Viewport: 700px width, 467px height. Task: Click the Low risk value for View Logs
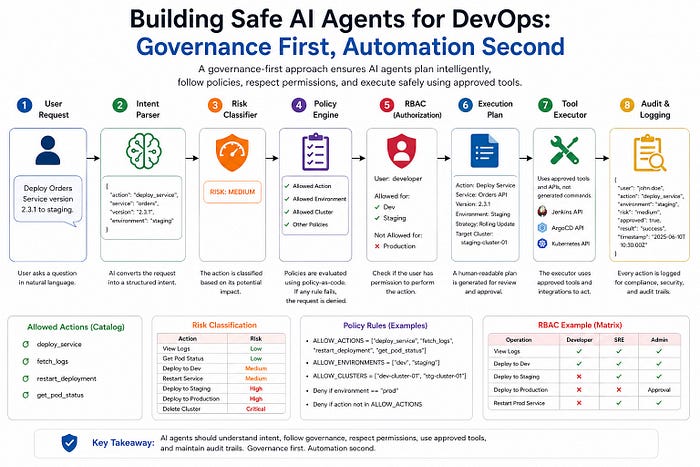coord(256,349)
